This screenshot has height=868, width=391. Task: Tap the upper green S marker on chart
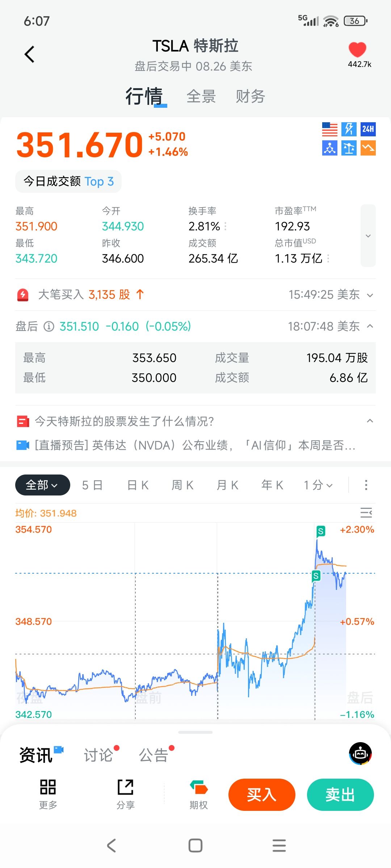[321, 531]
